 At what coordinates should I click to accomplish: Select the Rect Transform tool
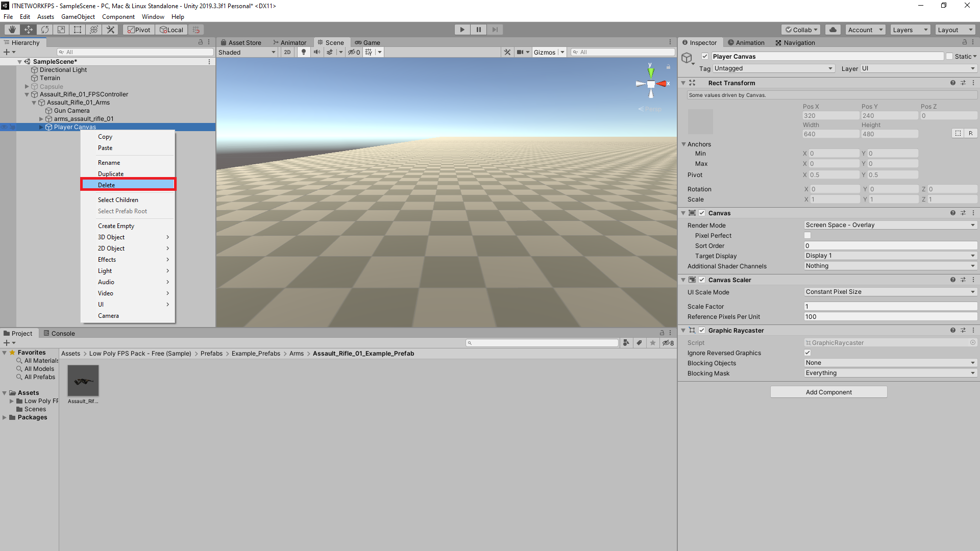pyautogui.click(x=77, y=29)
